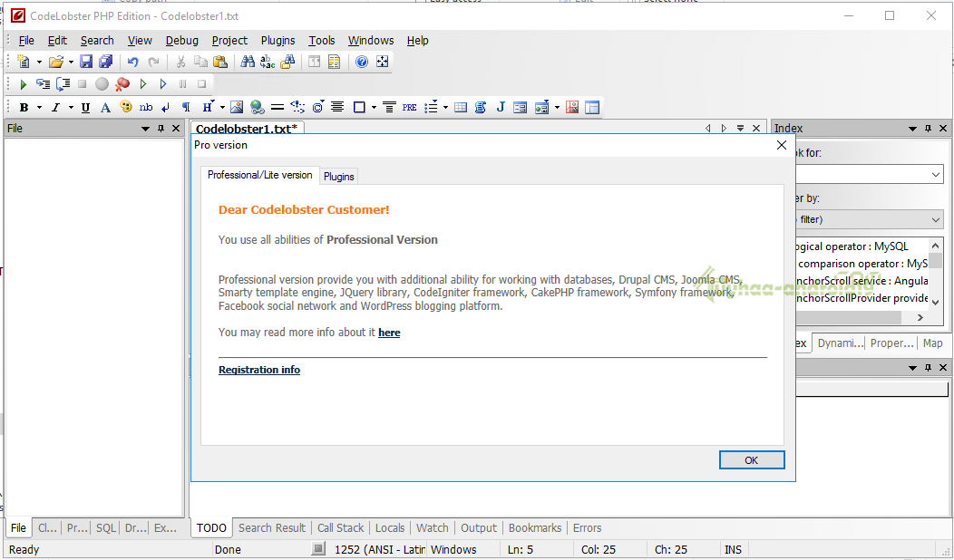Screen dimensions: 954x560
Task: Click the Codelobster1.txt* document tab
Action: coord(247,129)
